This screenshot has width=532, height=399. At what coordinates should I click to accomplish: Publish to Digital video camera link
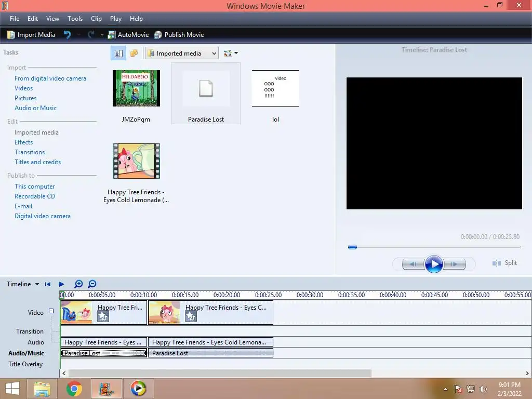click(43, 216)
